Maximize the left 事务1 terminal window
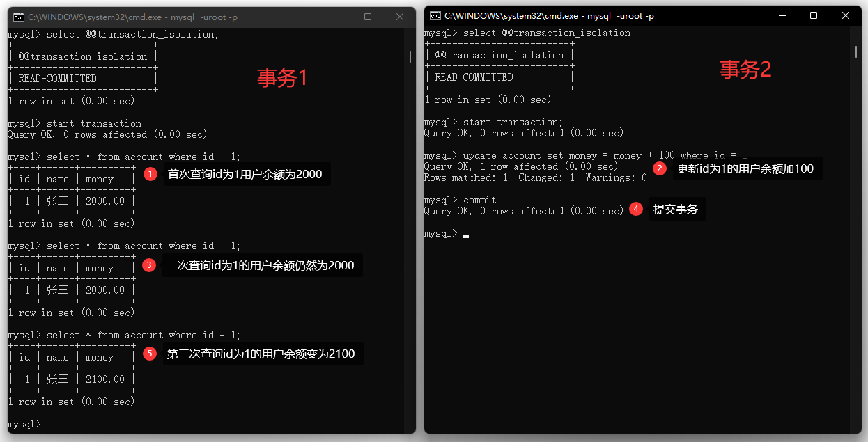The width and height of the screenshot is (868, 442). pos(368,17)
